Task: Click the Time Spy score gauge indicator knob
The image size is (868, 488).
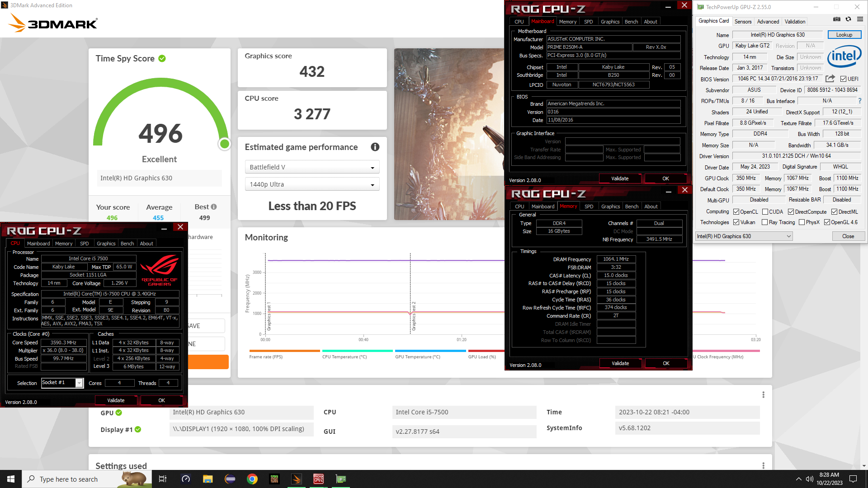Action: [224, 144]
